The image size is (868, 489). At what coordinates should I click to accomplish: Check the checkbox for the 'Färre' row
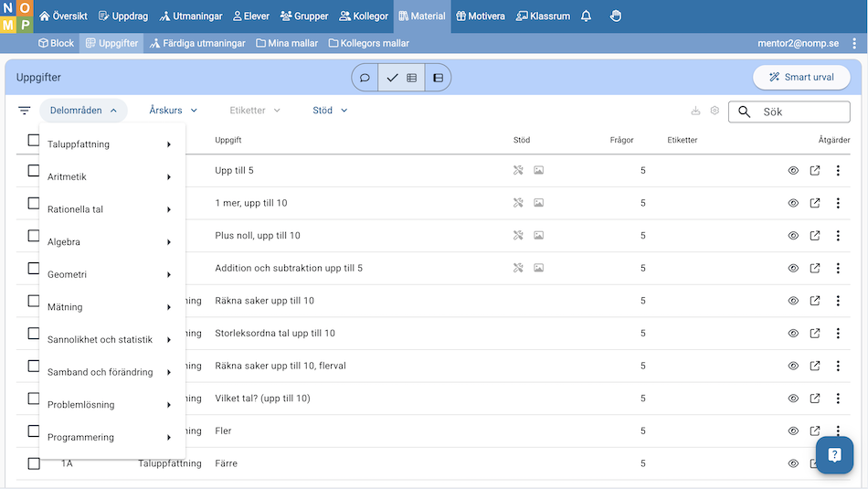pyautogui.click(x=34, y=463)
